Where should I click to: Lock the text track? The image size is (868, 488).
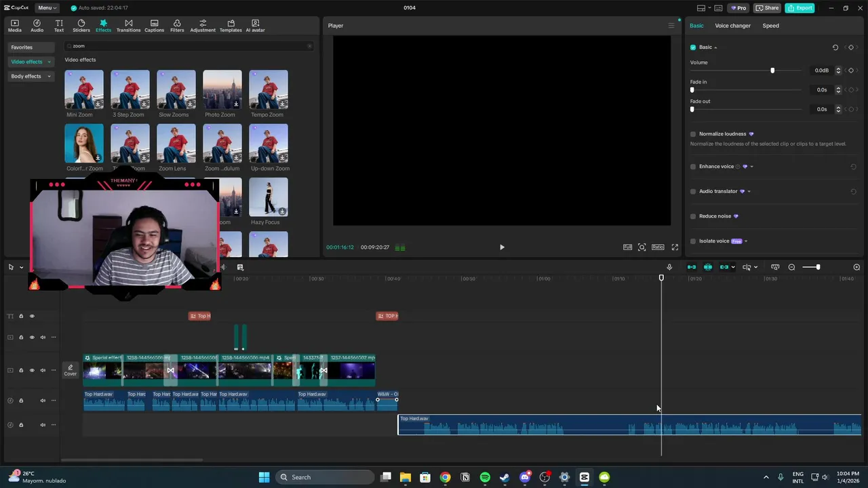(x=21, y=316)
